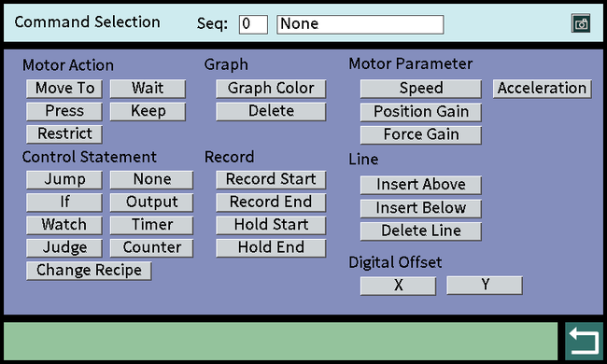Open the Graph Color command
Screen dimensions: 607x364
coord(271,89)
